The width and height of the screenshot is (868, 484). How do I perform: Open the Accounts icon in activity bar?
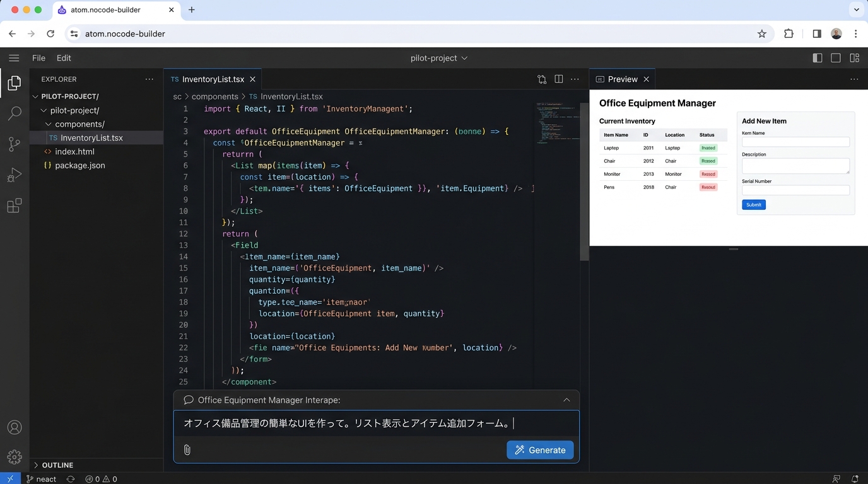point(14,427)
